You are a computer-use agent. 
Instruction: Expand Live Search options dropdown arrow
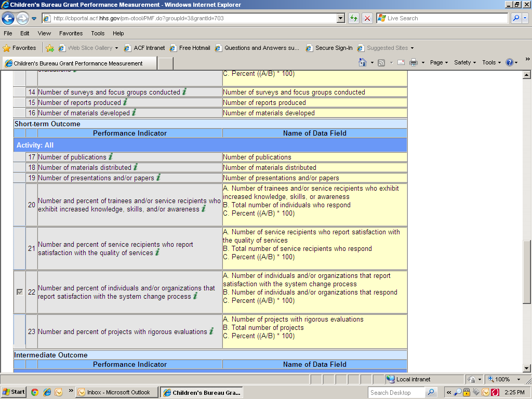click(x=525, y=18)
